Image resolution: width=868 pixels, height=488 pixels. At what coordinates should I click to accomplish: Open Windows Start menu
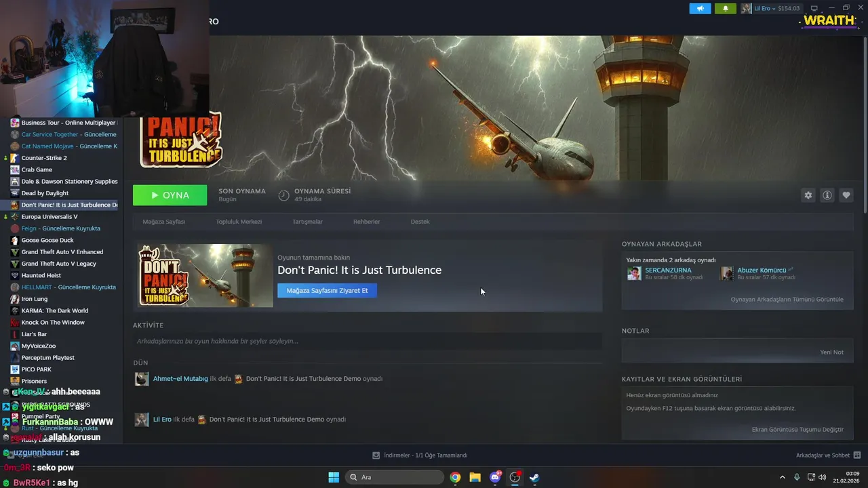point(334,477)
